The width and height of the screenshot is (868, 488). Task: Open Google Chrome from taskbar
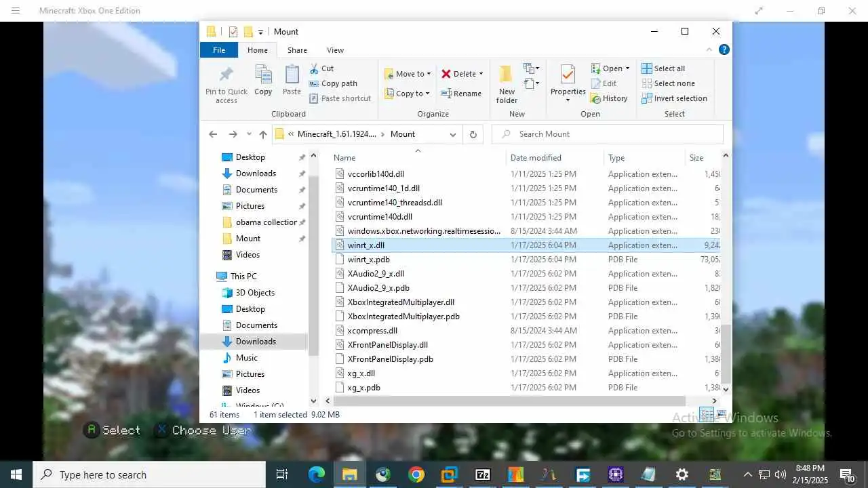click(416, 474)
